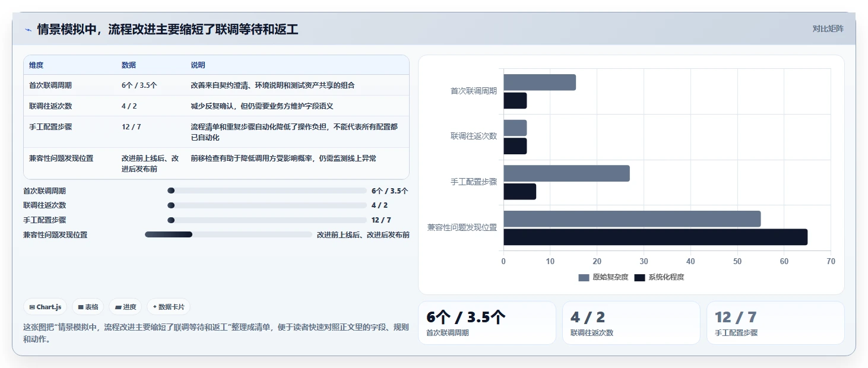Click progress bar track for 联调往返次数
Screen dimensions: 868x368
coord(267,205)
